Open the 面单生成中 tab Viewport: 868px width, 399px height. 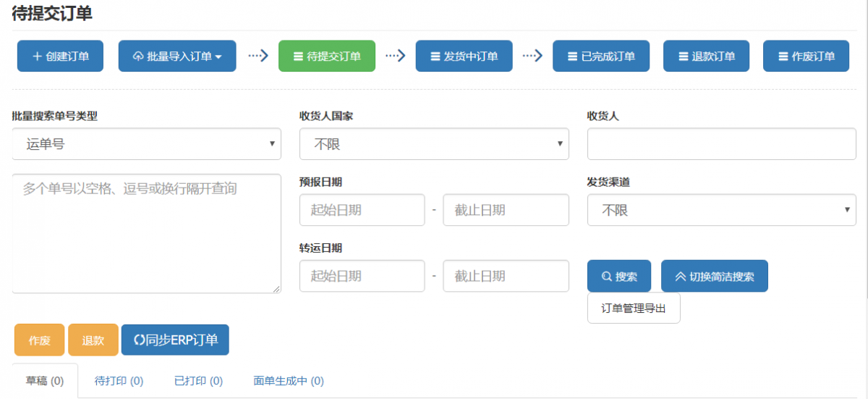(289, 381)
